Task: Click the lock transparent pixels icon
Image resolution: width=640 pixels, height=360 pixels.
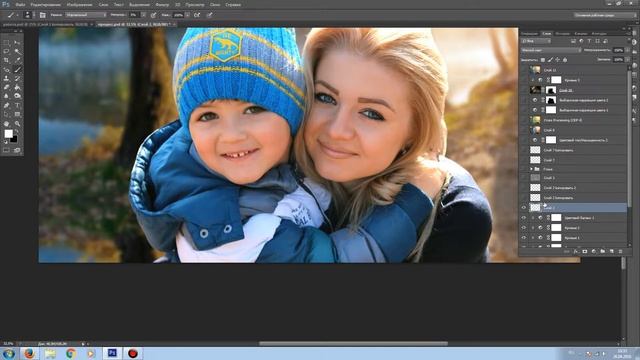Action: pyautogui.click(x=542, y=60)
